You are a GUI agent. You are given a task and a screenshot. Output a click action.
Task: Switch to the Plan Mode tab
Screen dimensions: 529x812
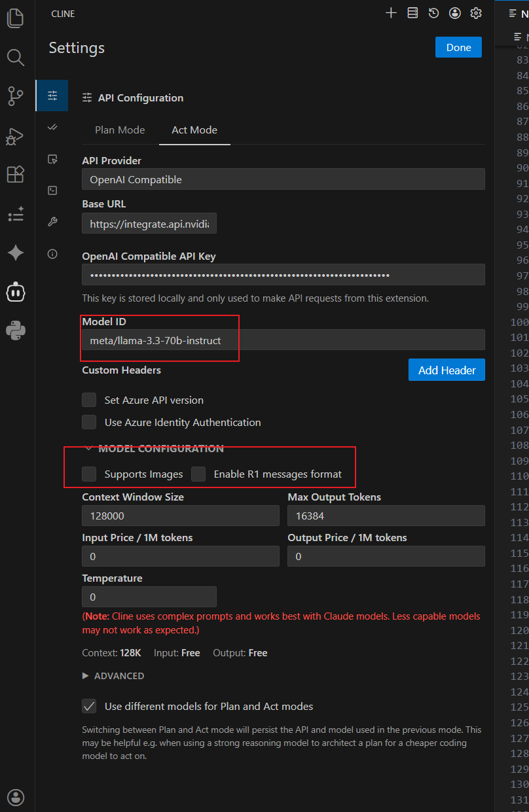[120, 130]
